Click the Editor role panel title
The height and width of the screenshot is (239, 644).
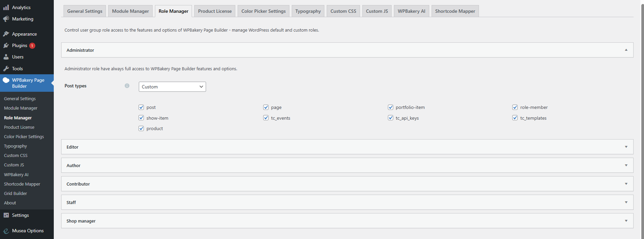(73, 147)
